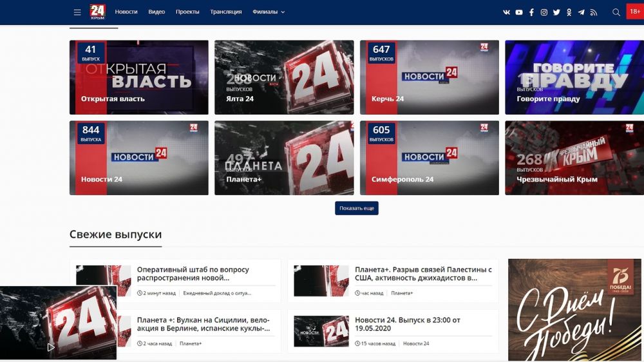This screenshot has height=362, width=644.
Task: Go to the Видео menu item
Action: (x=156, y=12)
